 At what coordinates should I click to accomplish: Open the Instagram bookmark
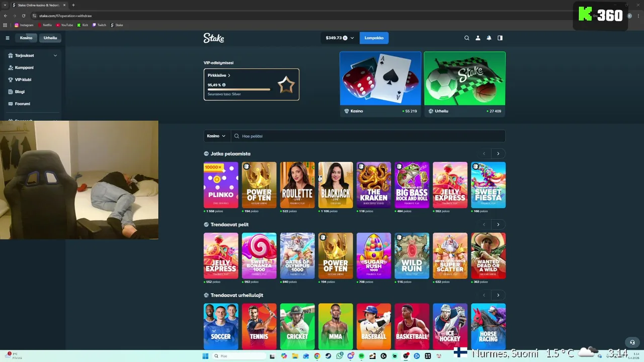coord(24,25)
